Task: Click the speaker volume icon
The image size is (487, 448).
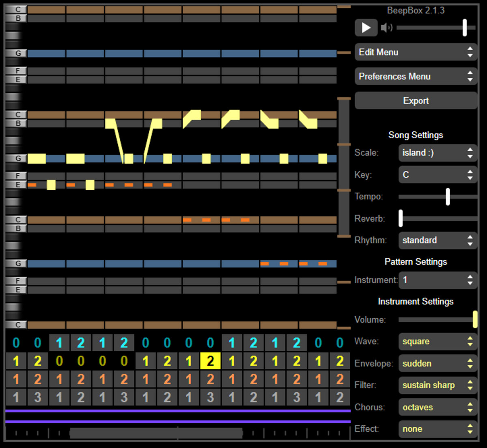Action: (x=386, y=28)
